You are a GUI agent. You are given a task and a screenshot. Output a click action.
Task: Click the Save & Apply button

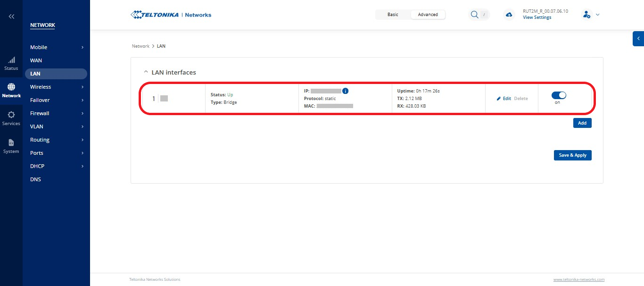(572, 155)
